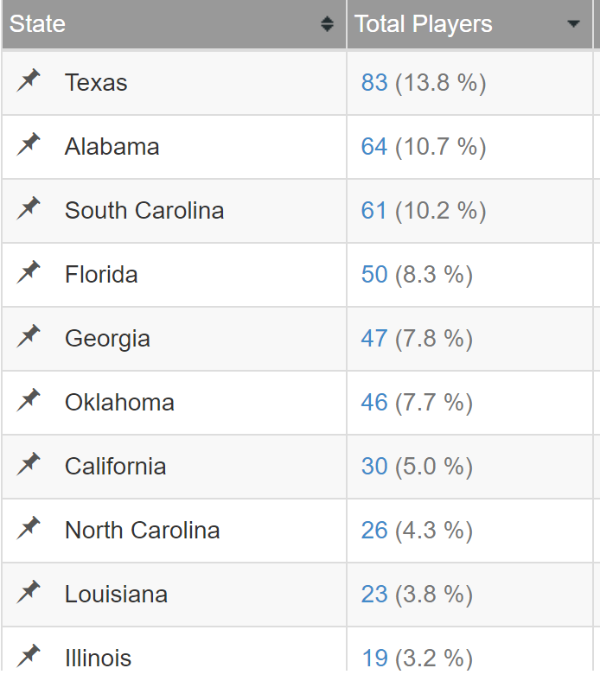Open the 83 players link for Texas

[374, 83]
